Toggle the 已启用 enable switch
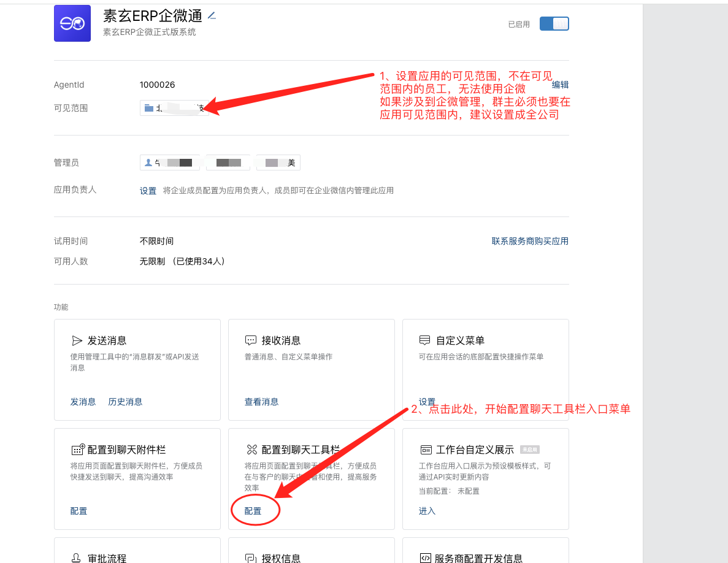The image size is (728, 563). pos(554,24)
